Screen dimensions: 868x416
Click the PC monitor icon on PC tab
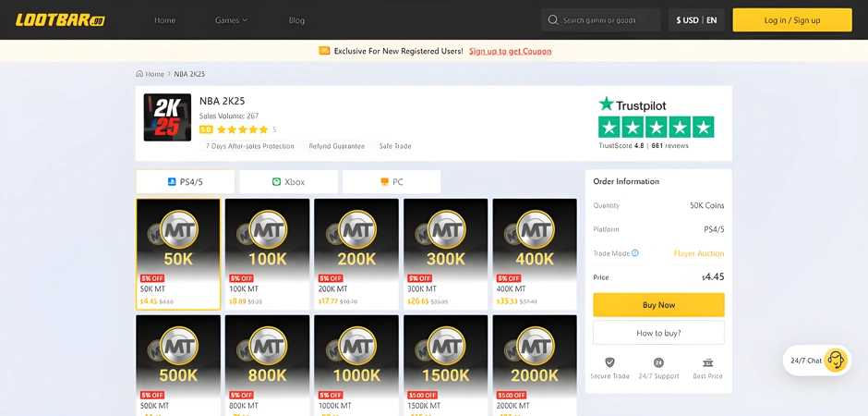pos(385,182)
